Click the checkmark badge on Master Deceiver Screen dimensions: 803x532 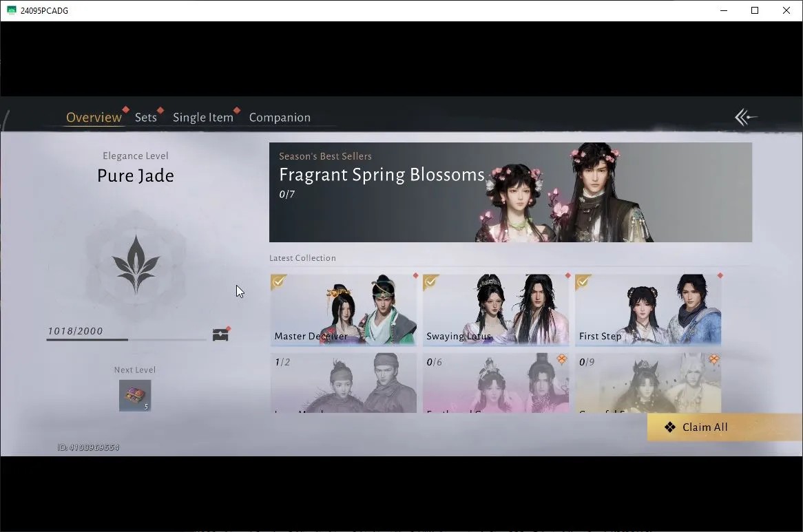(x=278, y=282)
